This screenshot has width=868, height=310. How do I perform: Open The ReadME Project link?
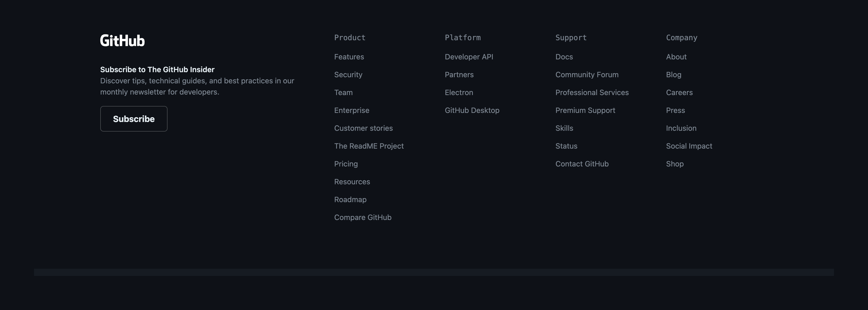[x=369, y=146]
